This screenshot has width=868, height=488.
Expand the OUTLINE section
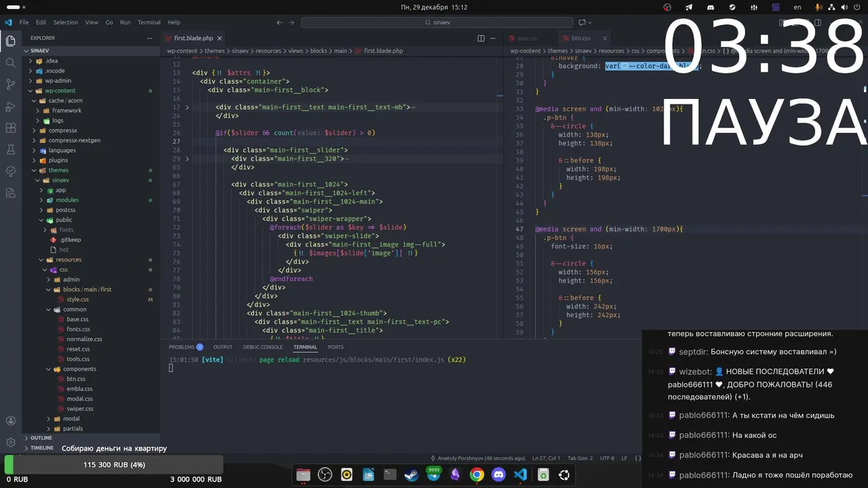point(91,438)
